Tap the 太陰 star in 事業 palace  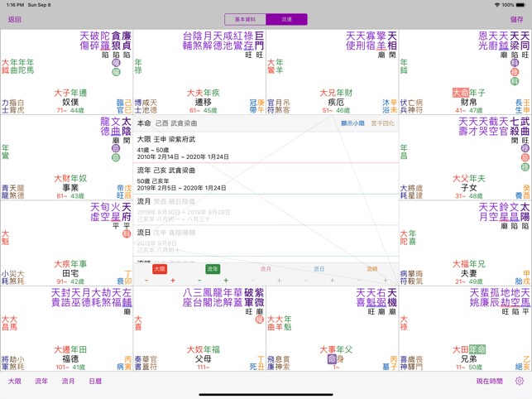pos(127,126)
